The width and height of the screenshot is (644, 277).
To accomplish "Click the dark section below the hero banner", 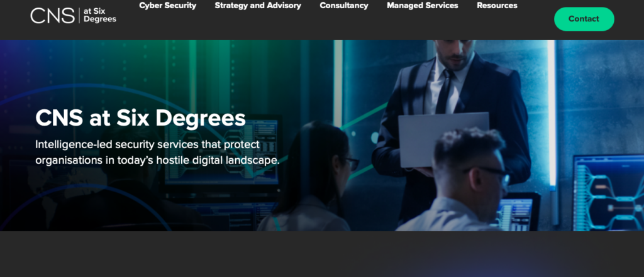I will (322, 254).
